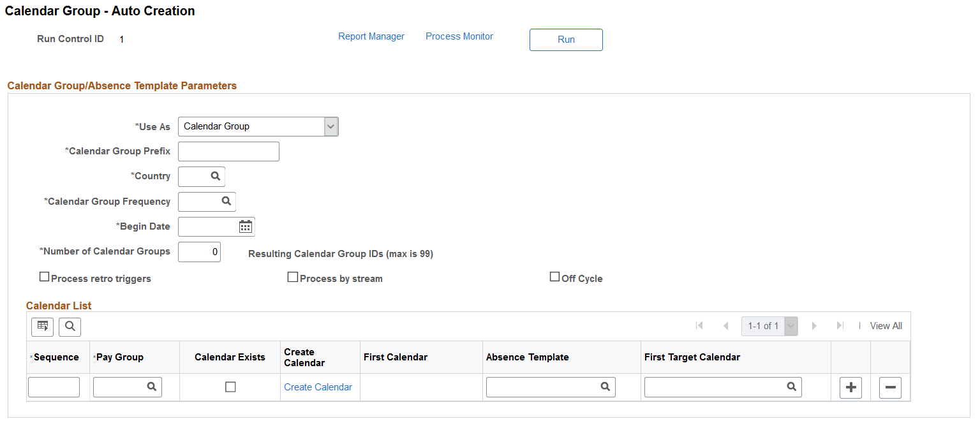
Task: Open the First Target Calendar lookup
Action: coord(792,387)
